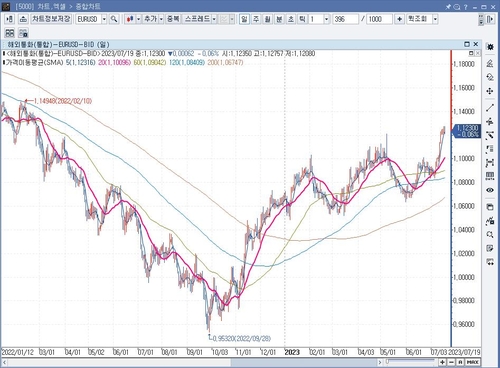This screenshot has height=368, width=500.
Task: Click the 스프레드 spread button
Action: click(197, 19)
